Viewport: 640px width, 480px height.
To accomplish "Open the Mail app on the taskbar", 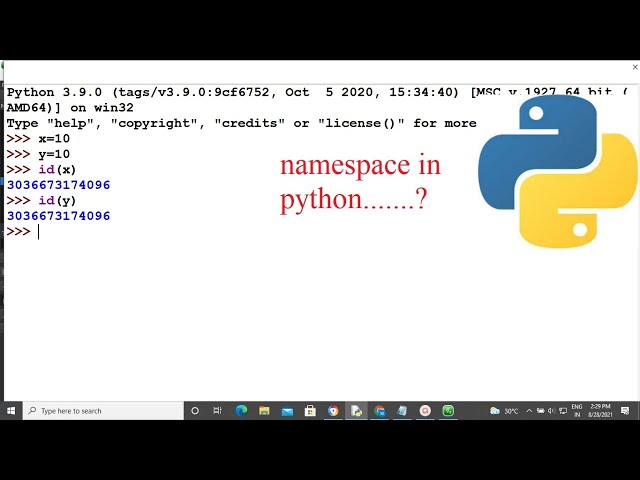I will point(287,411).
